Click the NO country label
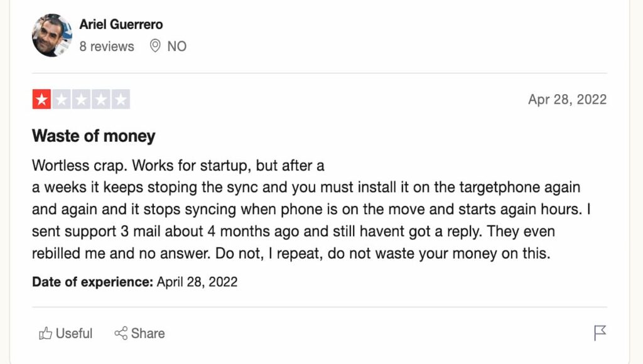 pos(176,46)
